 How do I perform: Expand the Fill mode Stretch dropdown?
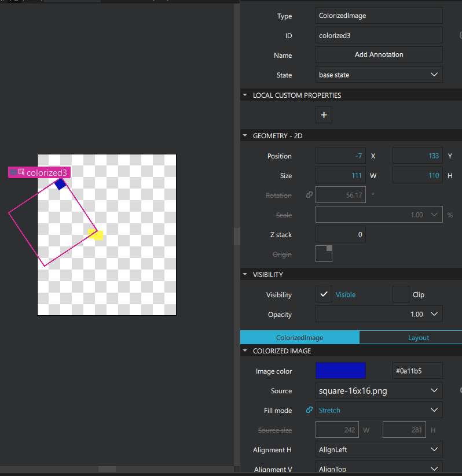379,411
